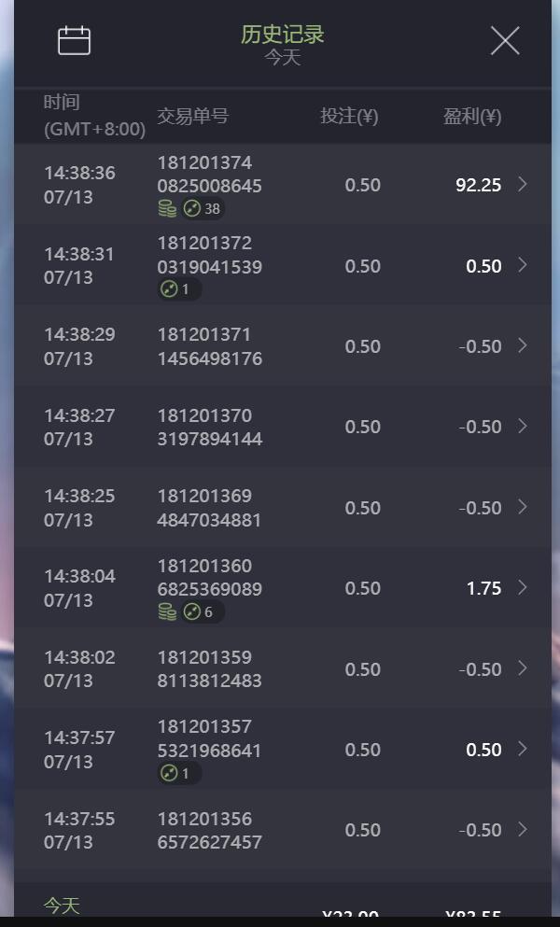Open transaction 181201359 8113812483 row

(209, 668)
